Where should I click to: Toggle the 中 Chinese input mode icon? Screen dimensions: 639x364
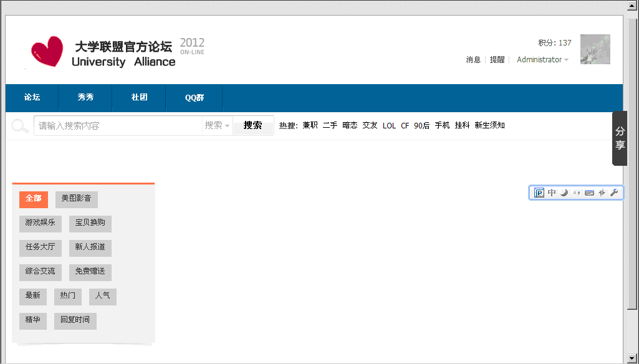pyautogui.click(x=552, y=193)
